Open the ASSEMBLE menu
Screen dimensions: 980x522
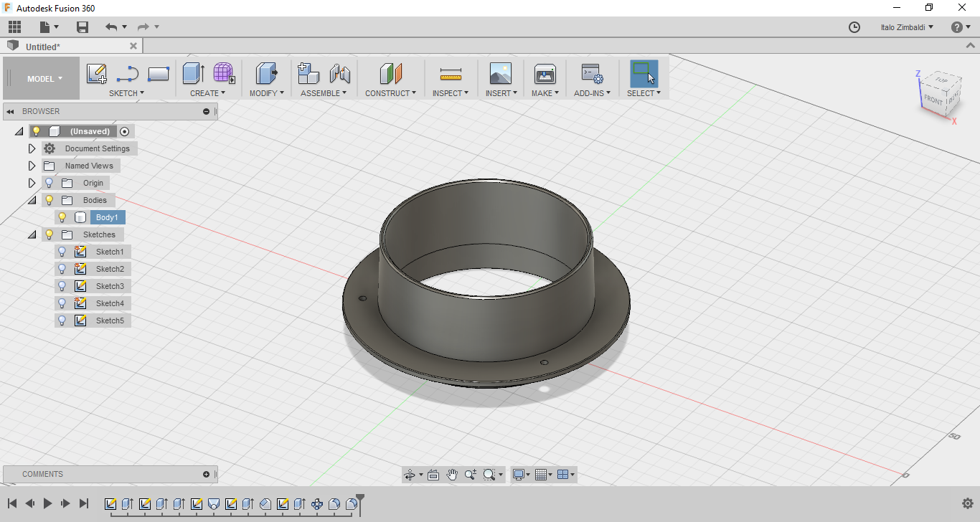[x=324, y=93]
